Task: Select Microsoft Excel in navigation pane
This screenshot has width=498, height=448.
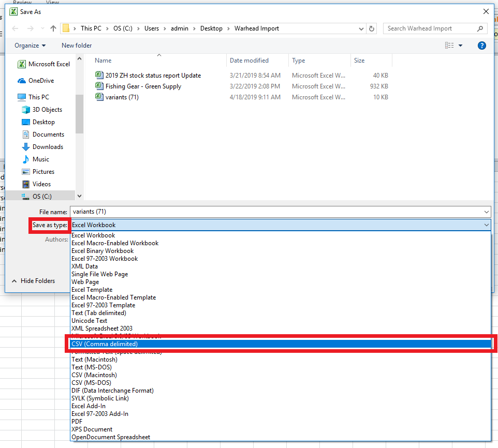Action: tap(43, 64)
